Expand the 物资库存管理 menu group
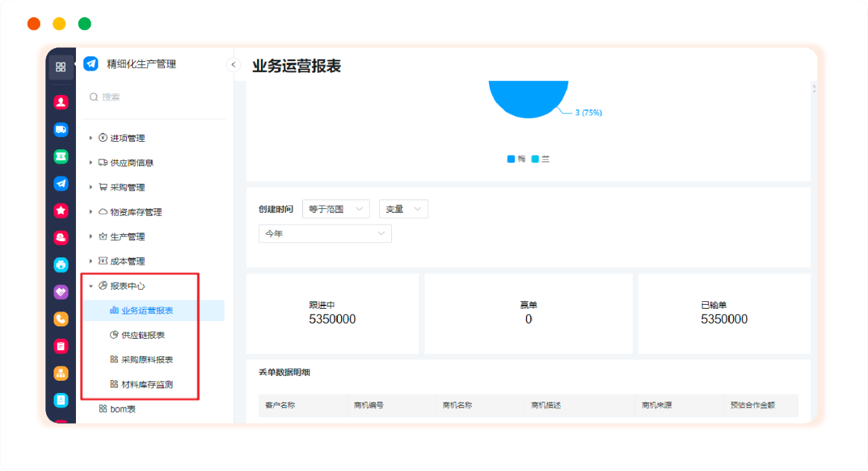Viewport: 868px width, 471px height. point(91,212)
